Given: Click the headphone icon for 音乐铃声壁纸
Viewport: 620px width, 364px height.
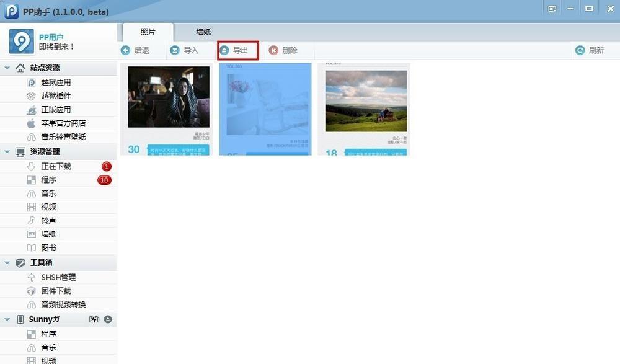Looking at the screenshot, I should [x=31, y=137].
